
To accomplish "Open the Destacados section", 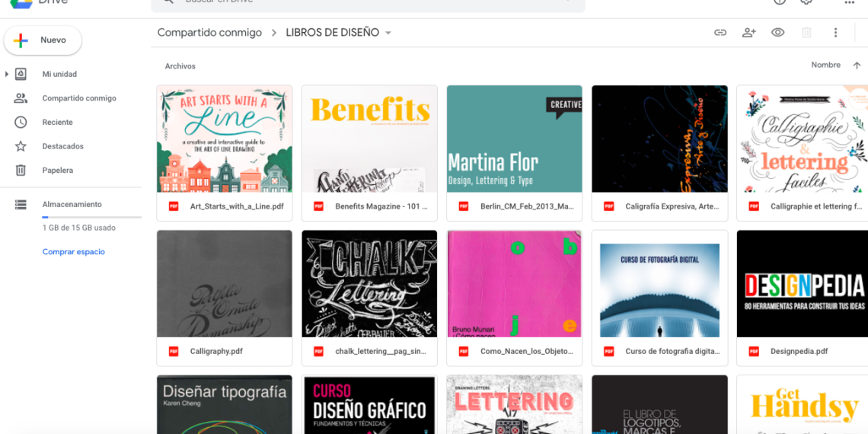I will (62, 147).
